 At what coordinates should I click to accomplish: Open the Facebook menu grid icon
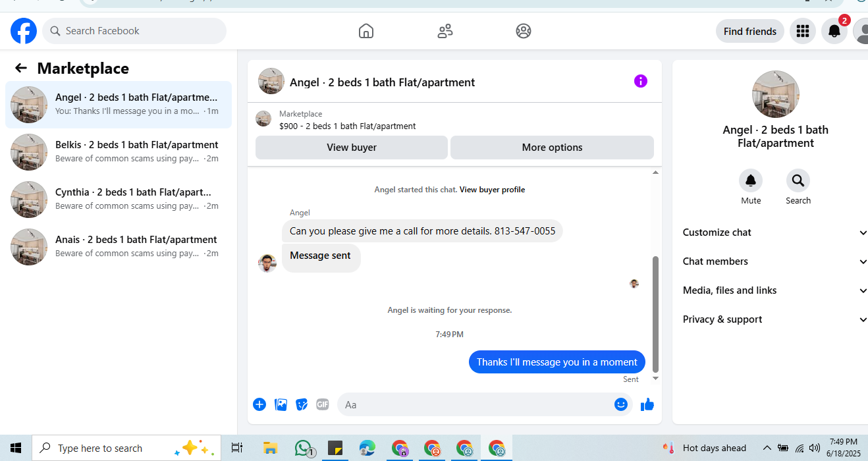[x=802, y=31]
